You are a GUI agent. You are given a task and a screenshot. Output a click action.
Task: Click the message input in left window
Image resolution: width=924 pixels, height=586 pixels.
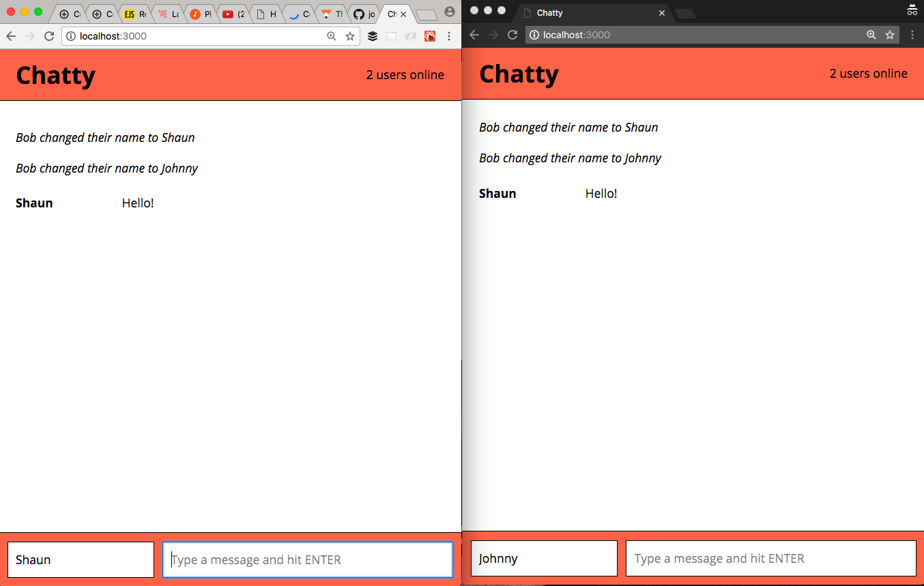pos(308,560)
